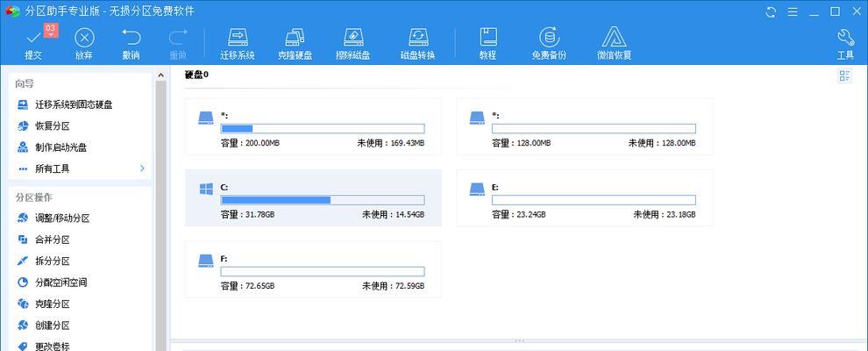
Task: Click the 提交 (Apply) toolbar icon
Action: point(33,44)
